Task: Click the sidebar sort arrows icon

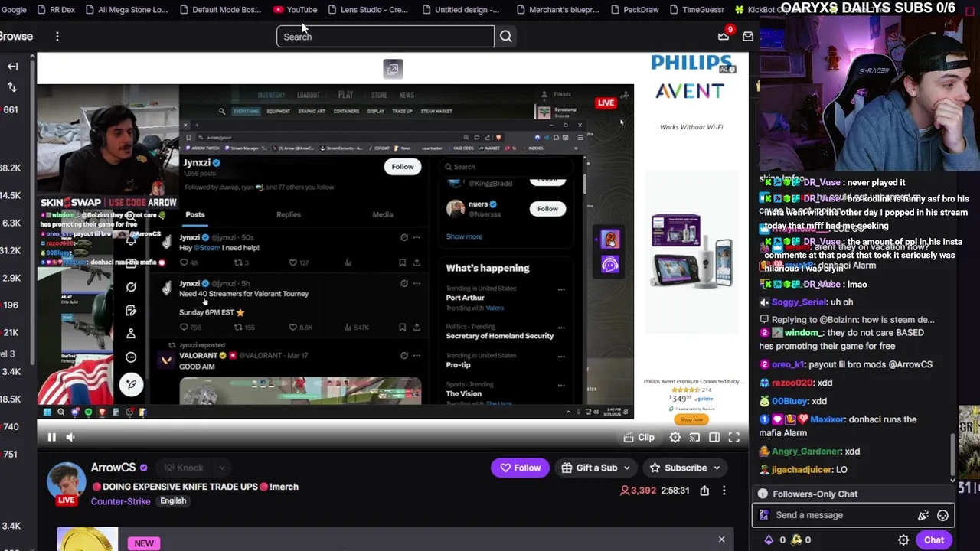Action: tap(12, 87)
